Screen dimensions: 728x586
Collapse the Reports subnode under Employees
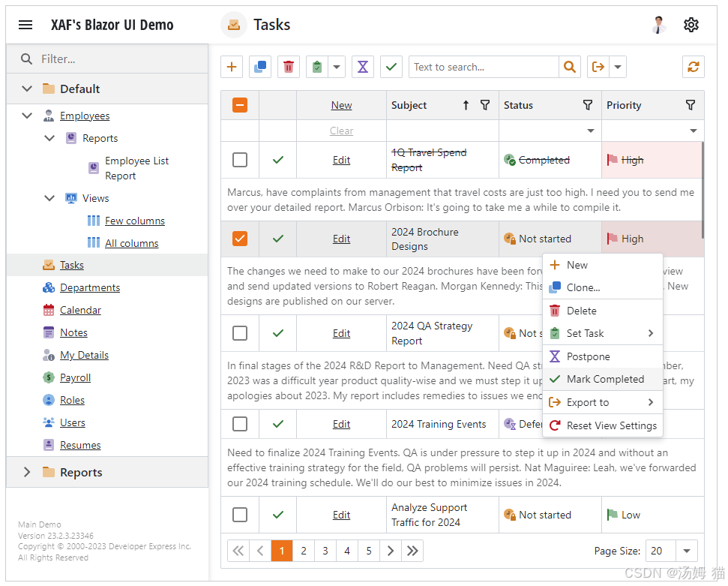(49, 138)
